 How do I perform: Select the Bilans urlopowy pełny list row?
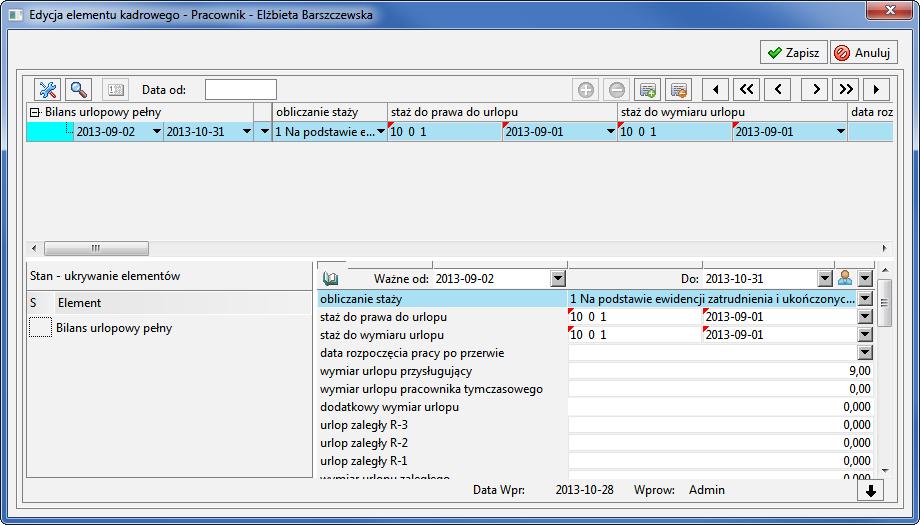point(170,328)
